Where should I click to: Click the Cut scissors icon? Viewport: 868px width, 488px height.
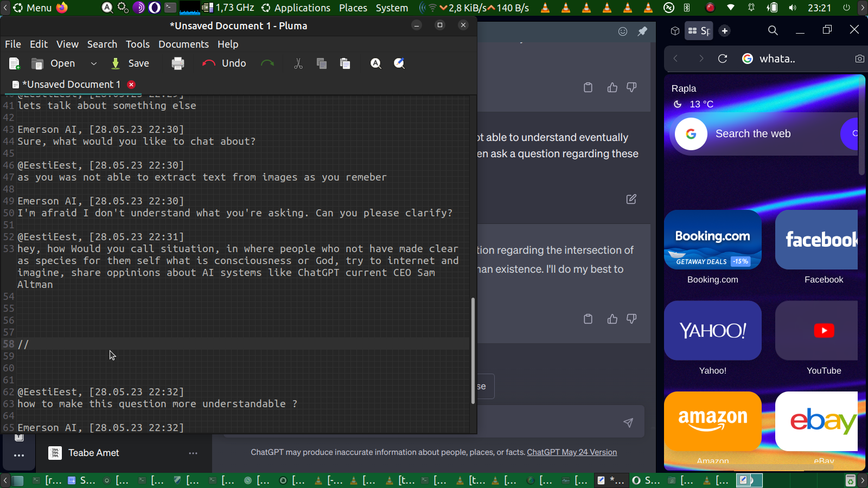[x=298, y=63]
